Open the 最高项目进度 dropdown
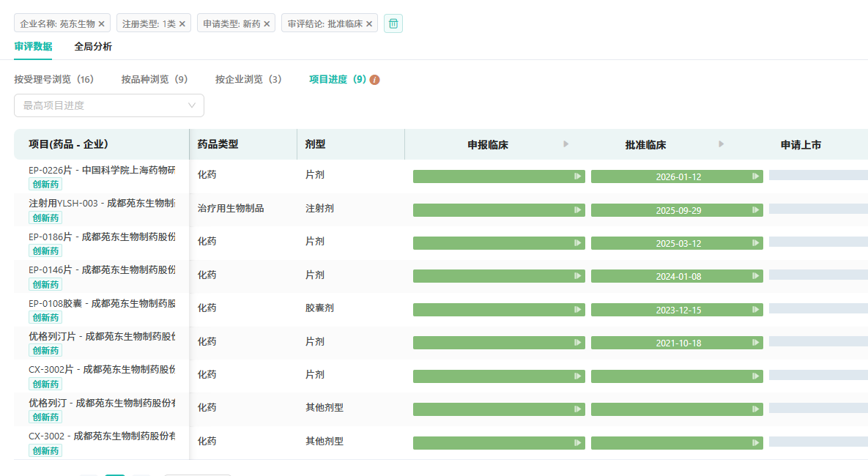 pos(109,105)
